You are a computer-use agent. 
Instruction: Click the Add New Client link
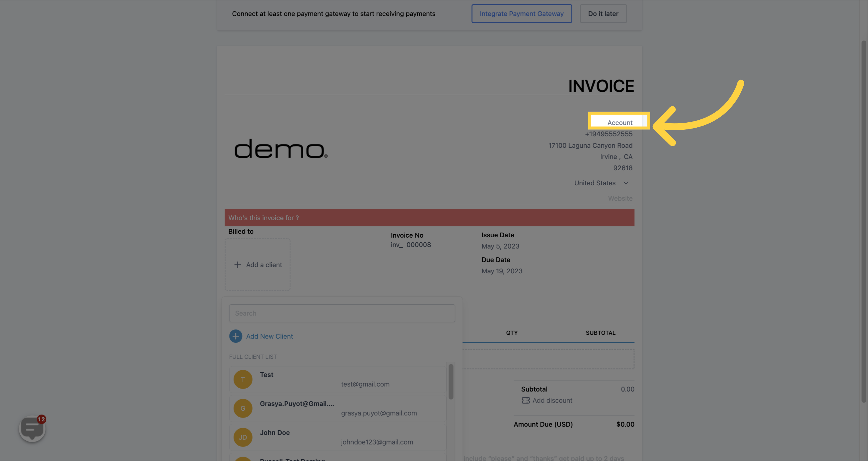pos(269,336)
